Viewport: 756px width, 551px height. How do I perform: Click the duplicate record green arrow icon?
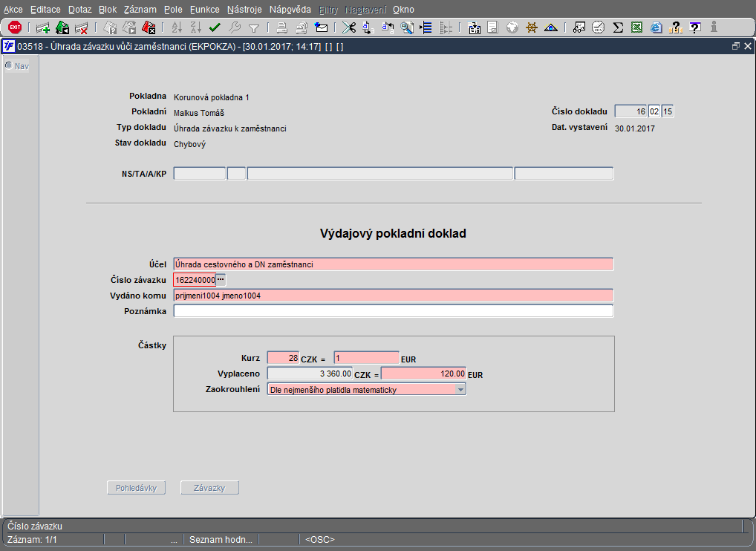[62, 27]
